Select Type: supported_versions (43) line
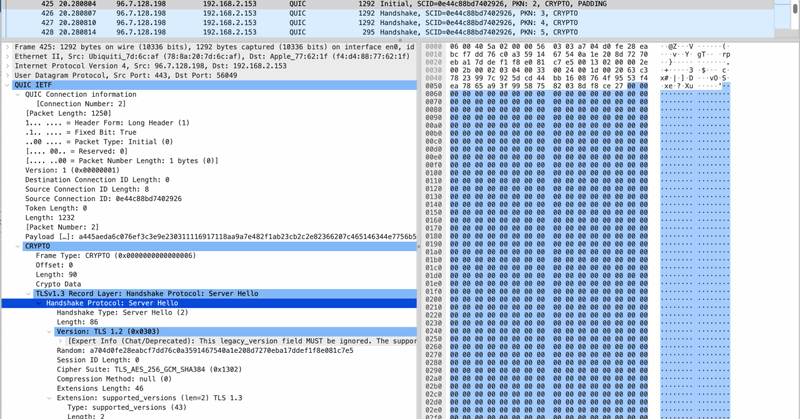Screen dimensions: 800x419 coord(127,407)
